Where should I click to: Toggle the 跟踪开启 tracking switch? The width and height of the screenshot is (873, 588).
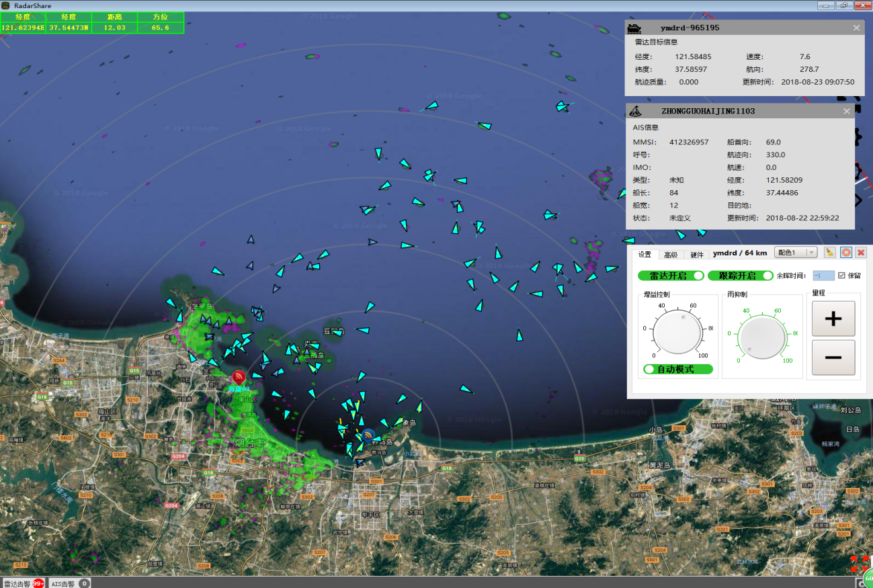pyautogui.click(x=740, y=276)
